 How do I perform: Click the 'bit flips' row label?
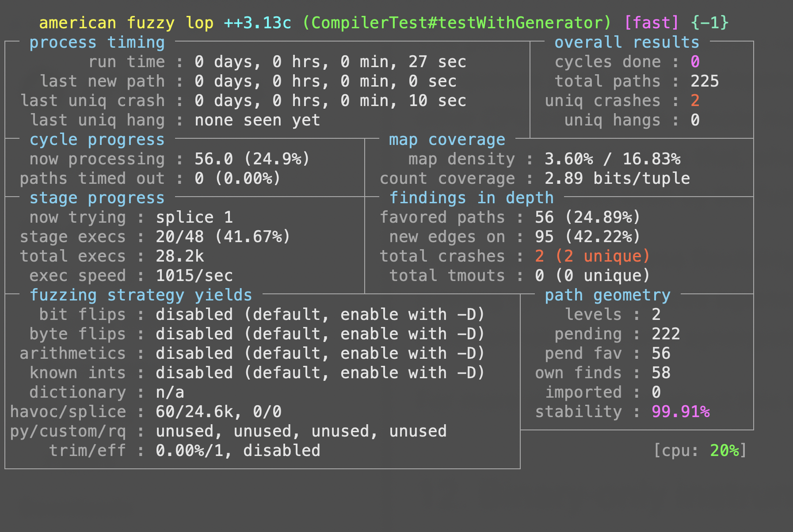click(83, 315)
